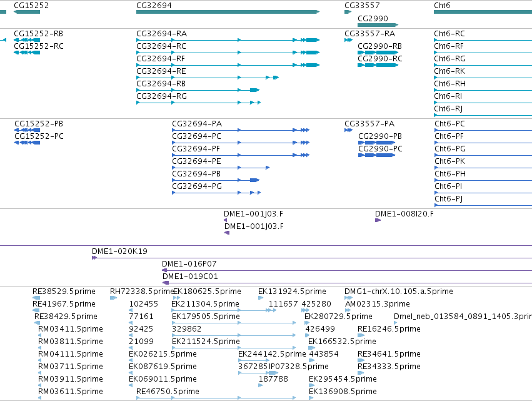Click EST label 21099
Image resolution: width=532 pixels, height=401 pixels.
click(x=141, y=342)
